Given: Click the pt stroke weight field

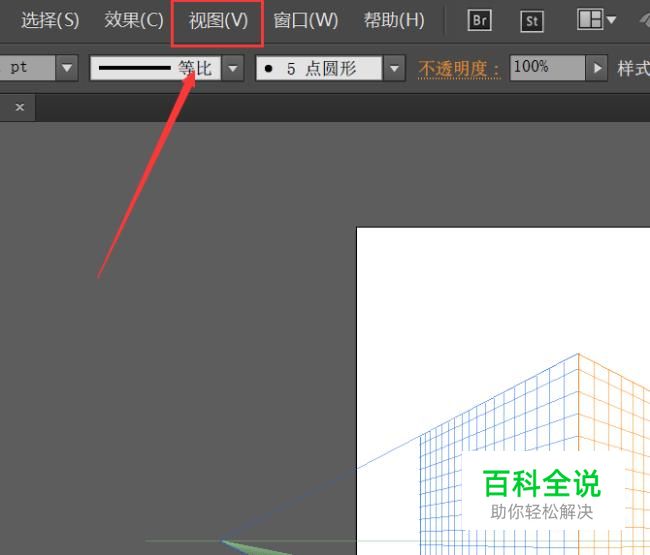Looking at the screenshot, I should [x=26, y=68].
